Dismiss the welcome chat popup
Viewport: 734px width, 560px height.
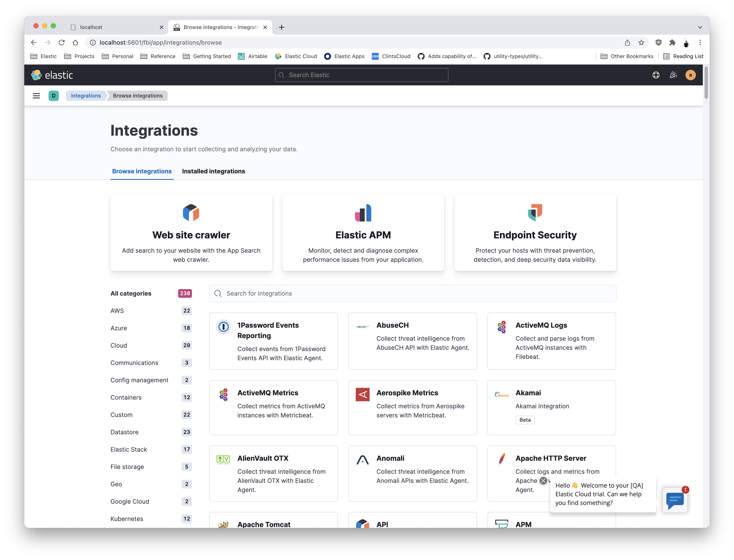click(x=543, y=481)
